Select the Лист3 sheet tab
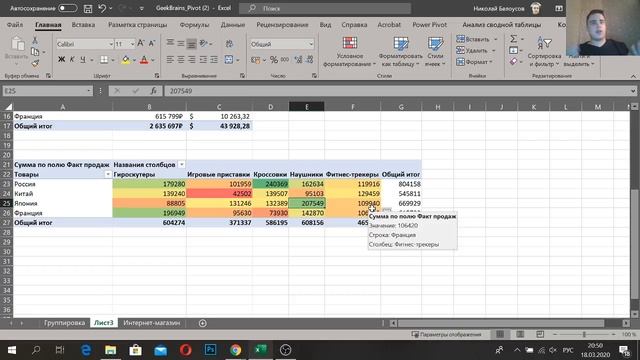640x360 pixels. pos(104,323)
